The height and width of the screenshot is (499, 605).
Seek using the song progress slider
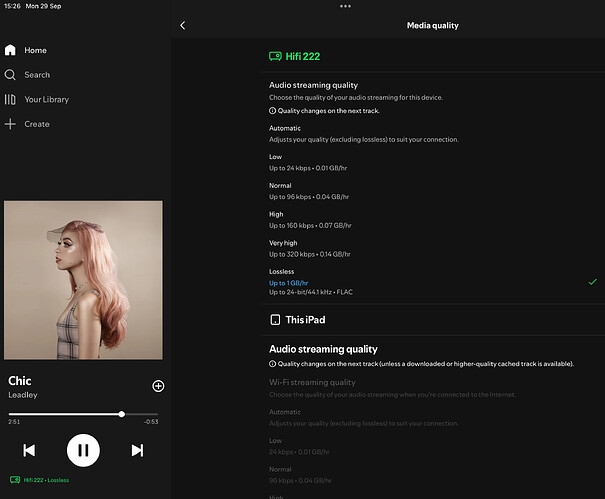[83, 414]
